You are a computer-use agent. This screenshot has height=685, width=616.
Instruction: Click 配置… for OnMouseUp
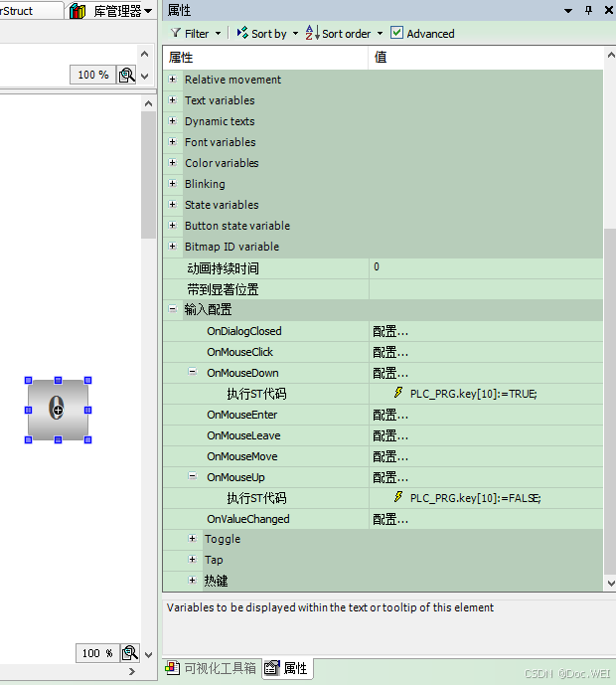click(x=390, y=477)
